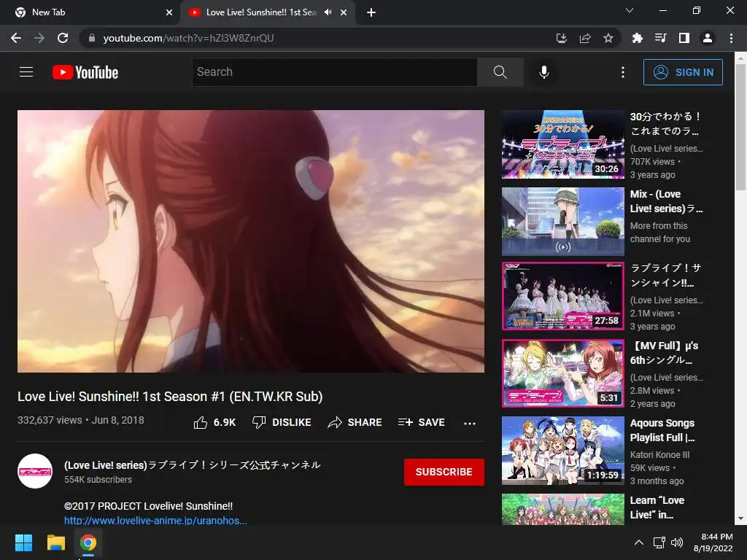The image size is (747, 560).
Task: Open media controls icon in toolbar
Action: coord(661,38)
